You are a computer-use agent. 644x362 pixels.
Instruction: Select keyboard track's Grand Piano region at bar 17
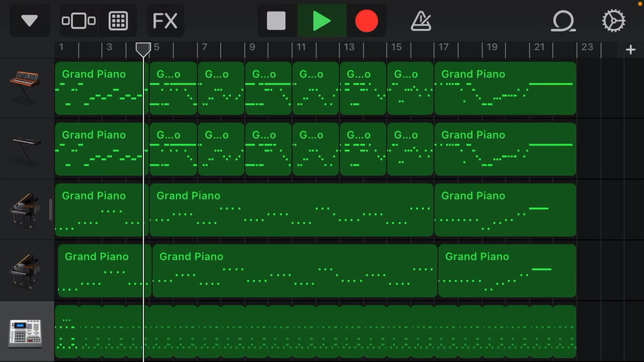505,149
